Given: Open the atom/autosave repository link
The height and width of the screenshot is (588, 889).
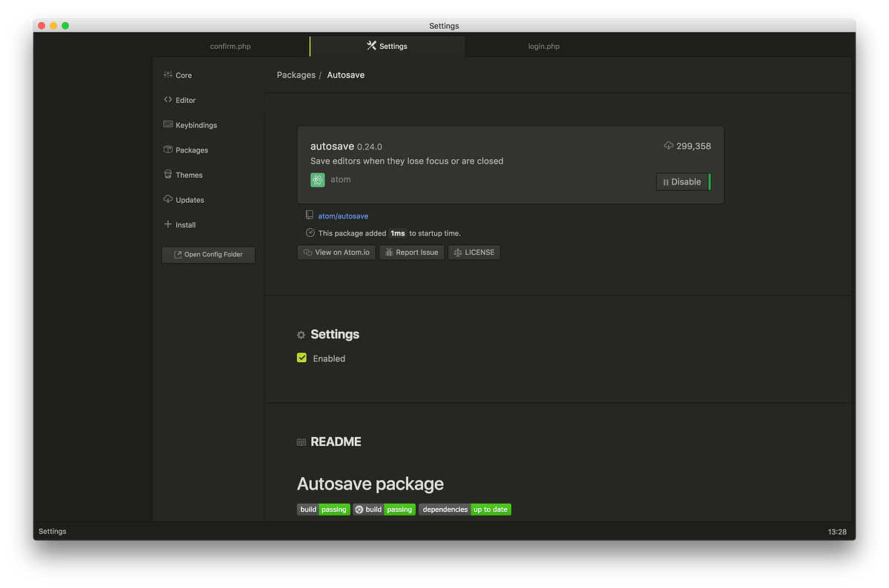Looking at the screenshot, I should pos(343,216).
